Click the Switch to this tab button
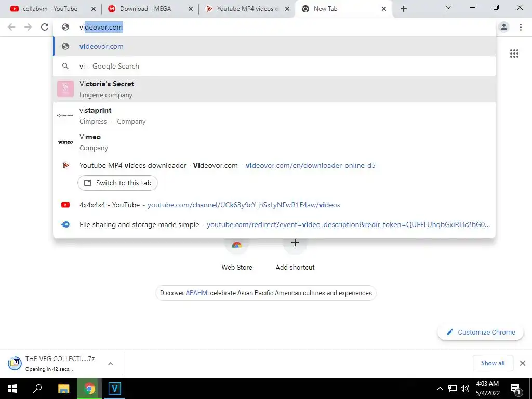The image size is (532, 399). [117, 183]
